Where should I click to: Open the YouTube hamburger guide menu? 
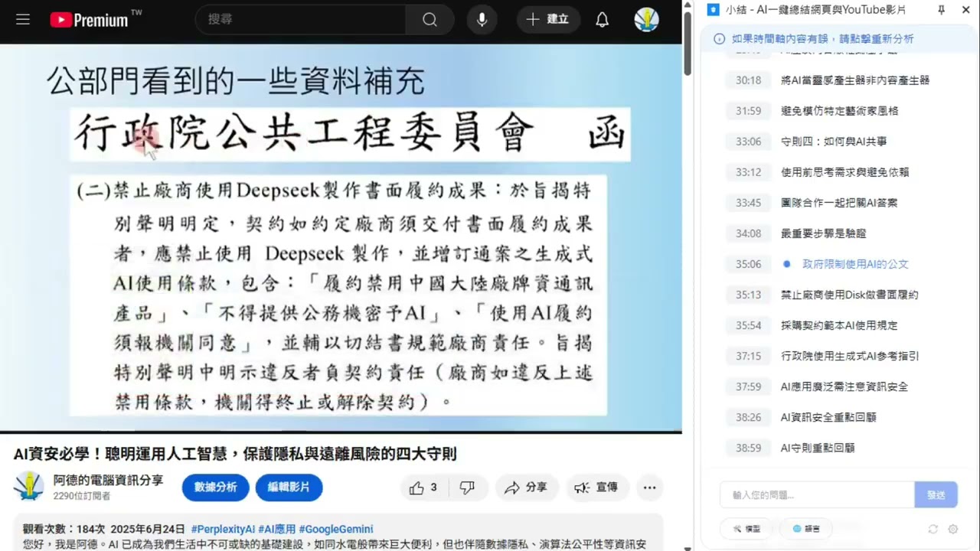(x=23, y=19)
